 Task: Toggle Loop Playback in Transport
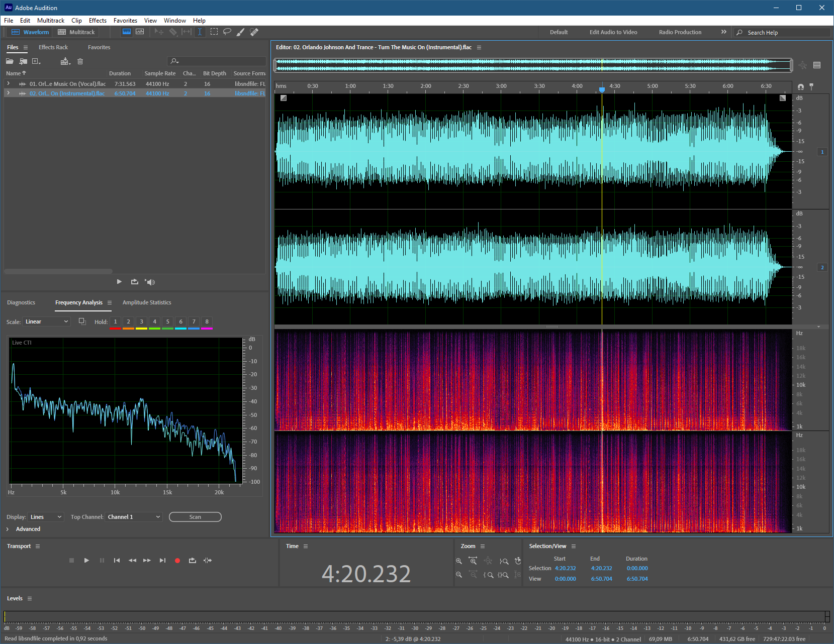[x=192, y=560]
